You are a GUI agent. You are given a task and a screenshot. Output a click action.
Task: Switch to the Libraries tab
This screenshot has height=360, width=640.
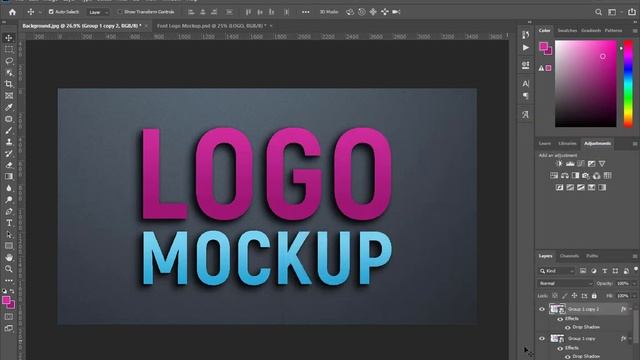tap(567, 144)
